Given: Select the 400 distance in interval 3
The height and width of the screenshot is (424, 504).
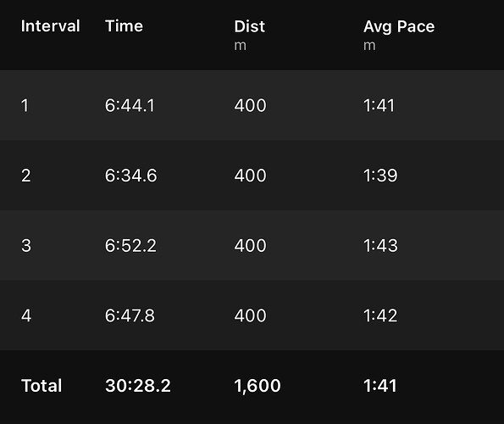Looking at the screenshot, I should (251, 246).
